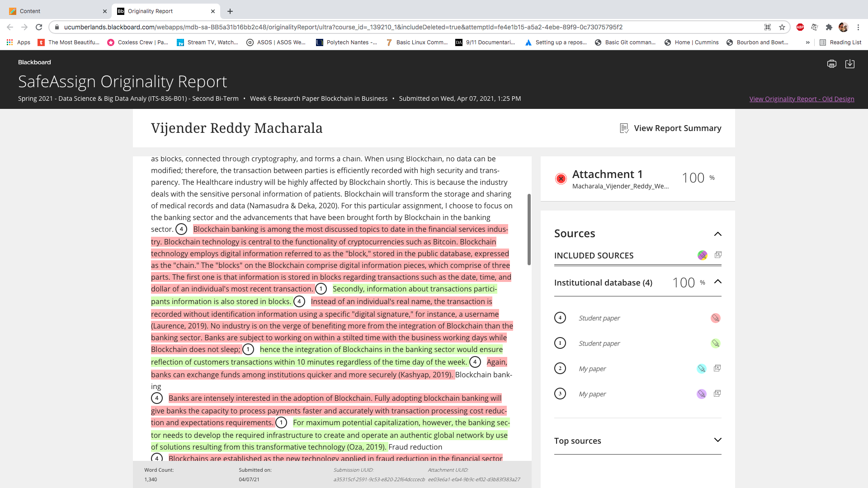Open View Report Summary
Viewport: 868px width, 488px height.
(x=670, y=128)
